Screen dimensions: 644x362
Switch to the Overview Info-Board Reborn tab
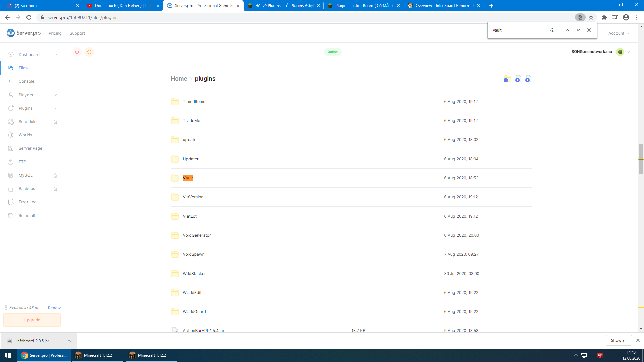pyautogui.click(x=442, y=6)
